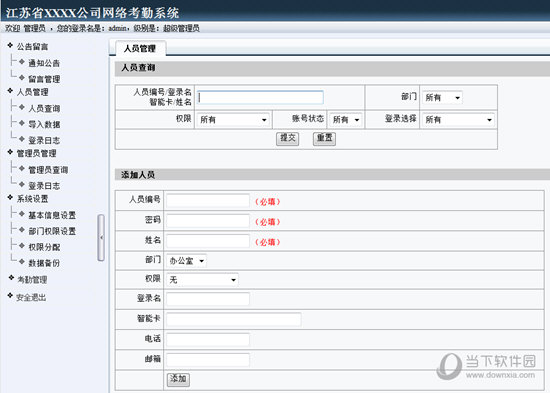Open 部门 dropdown showing 办公室
550x393 pixels.
[x=187, y=261]
